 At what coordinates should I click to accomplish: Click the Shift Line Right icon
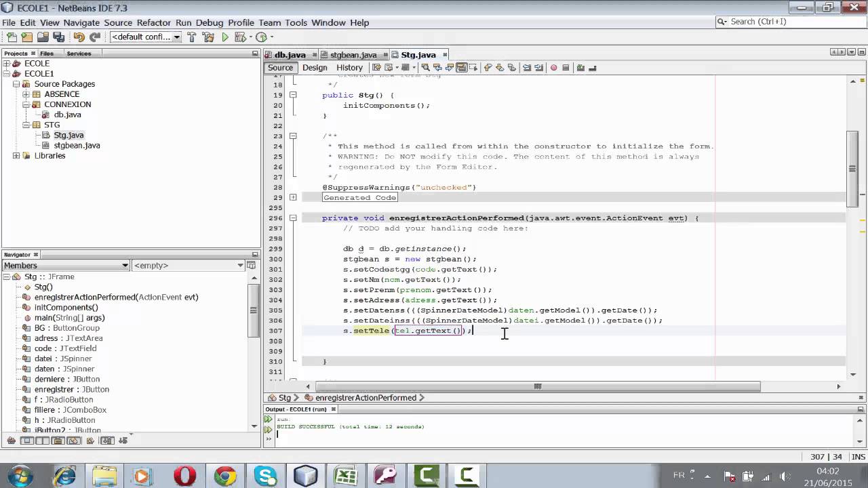(x=539, y=68)
